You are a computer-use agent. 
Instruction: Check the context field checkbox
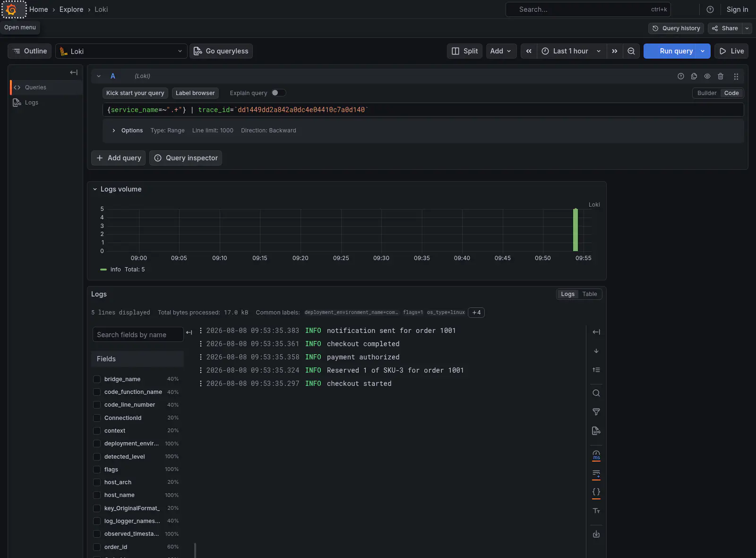97,431
